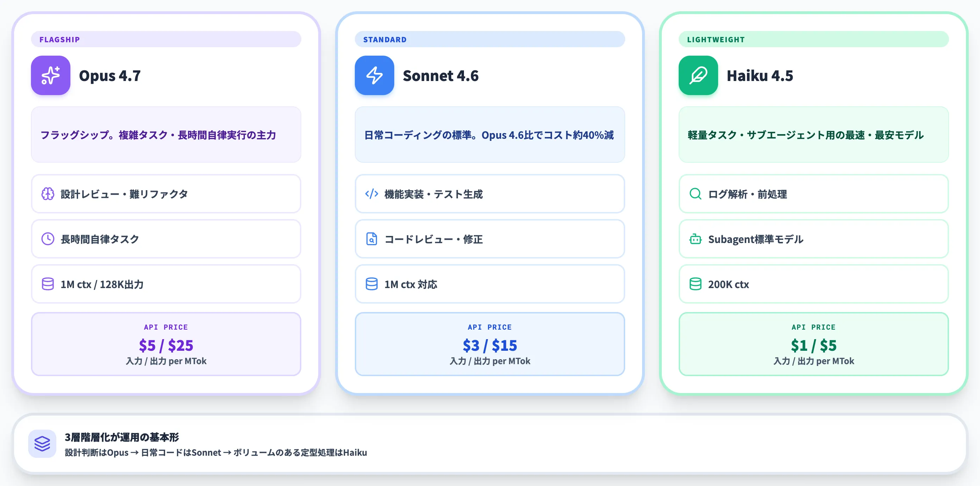This screenshot has width=980, height=486.
Task: Click the フラッグシップ。複雑タスク description text
Action: tap(158, 135)
